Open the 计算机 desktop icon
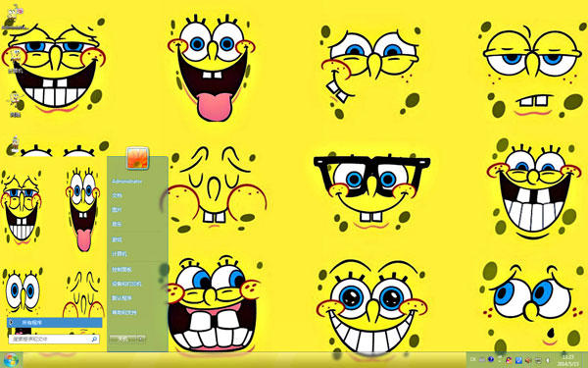The height and width of the screenshot is (368, 588). tap(16, 60)
